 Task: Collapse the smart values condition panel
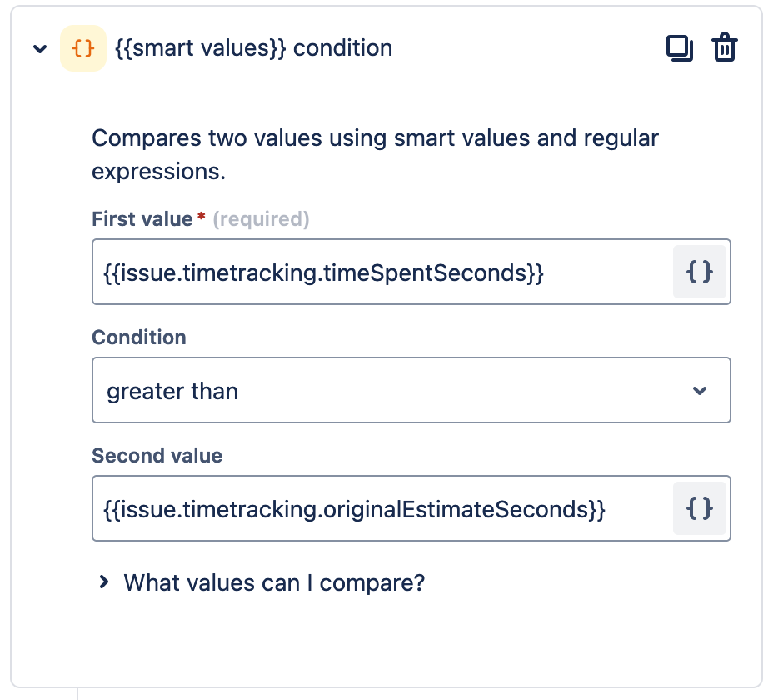click(39, 49)
